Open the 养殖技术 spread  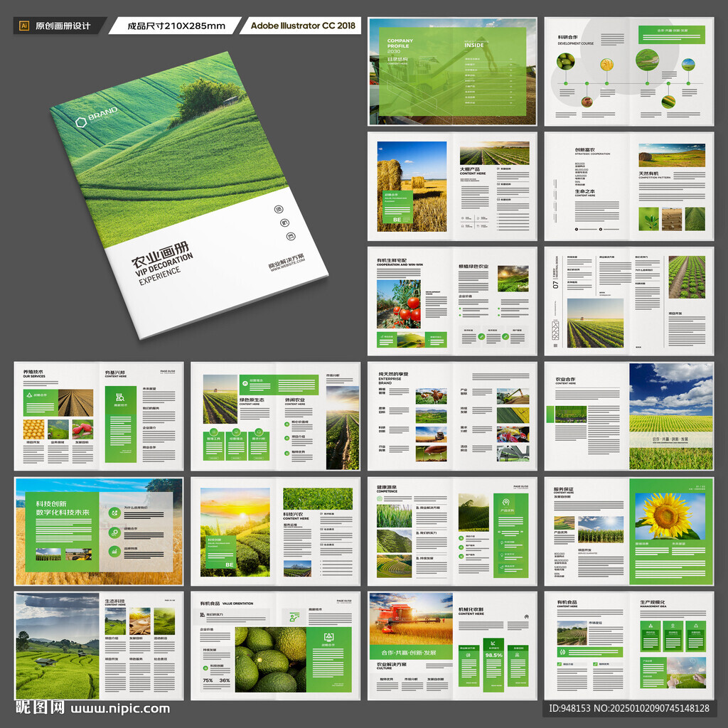(99, 416)
